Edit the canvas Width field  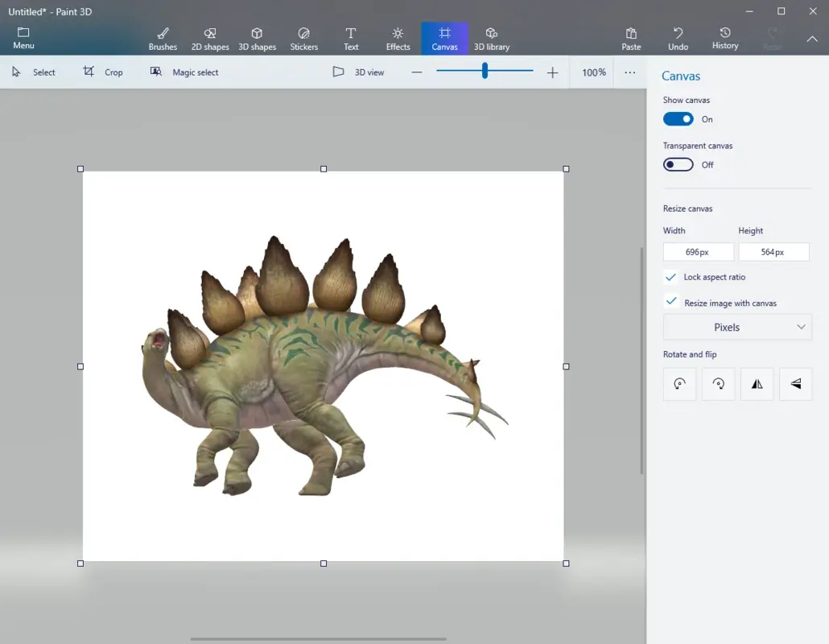(x=698, y=251)
